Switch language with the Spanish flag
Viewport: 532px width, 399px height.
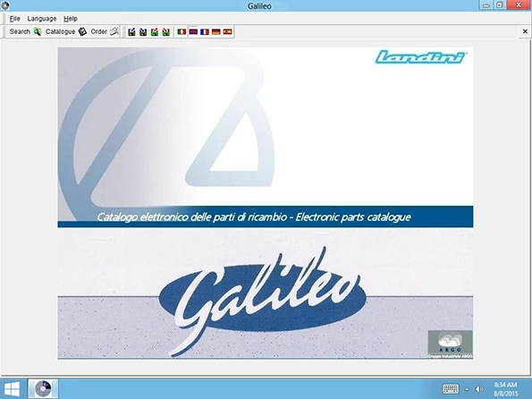tap(227, 31)
